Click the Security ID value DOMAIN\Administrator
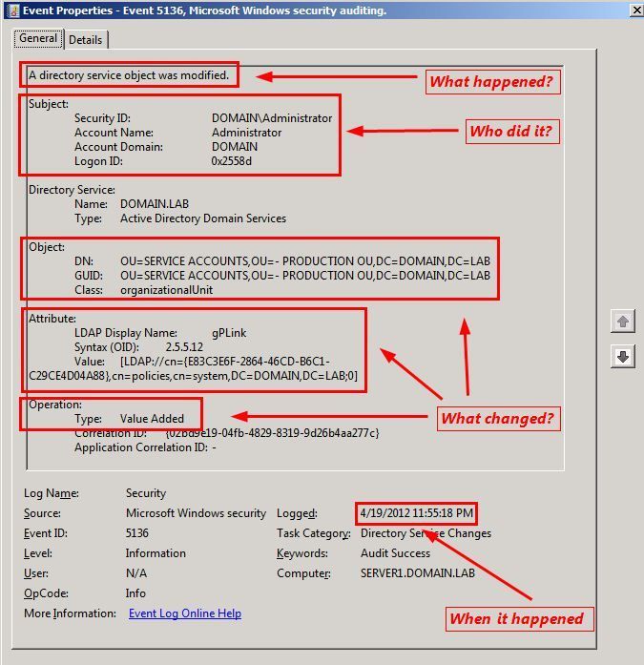 tap(272, 118)
